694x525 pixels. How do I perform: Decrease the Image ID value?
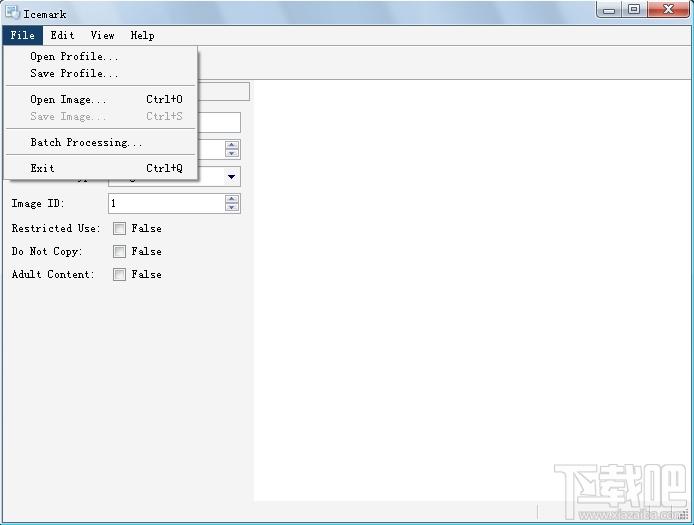(232, 207)
